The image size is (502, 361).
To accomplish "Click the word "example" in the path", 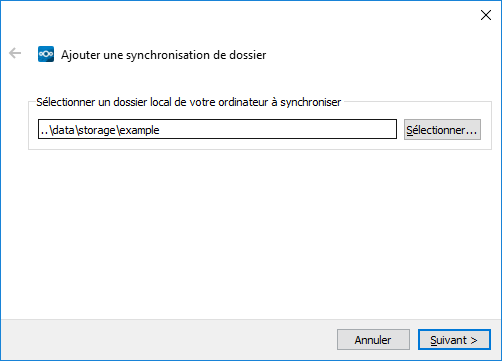I will pyautogui.click(x=139, y=130).
